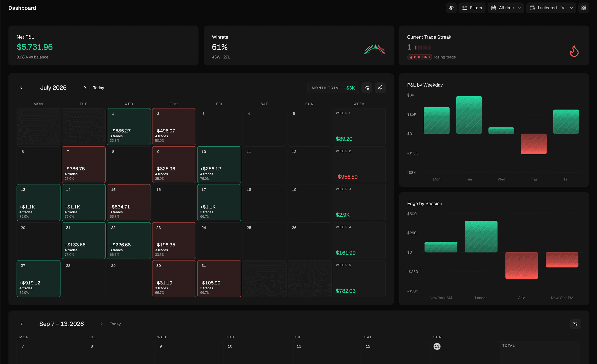Click the winrate gauge graphic
This screenshot has width=597, height=364.
pos(375,50)
